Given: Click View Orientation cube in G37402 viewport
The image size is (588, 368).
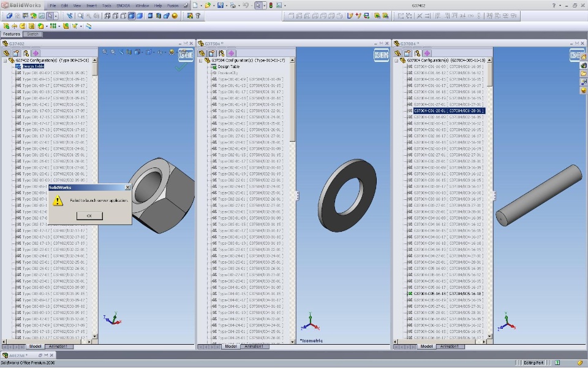Looking at the screenshot, I should [137, 52].
